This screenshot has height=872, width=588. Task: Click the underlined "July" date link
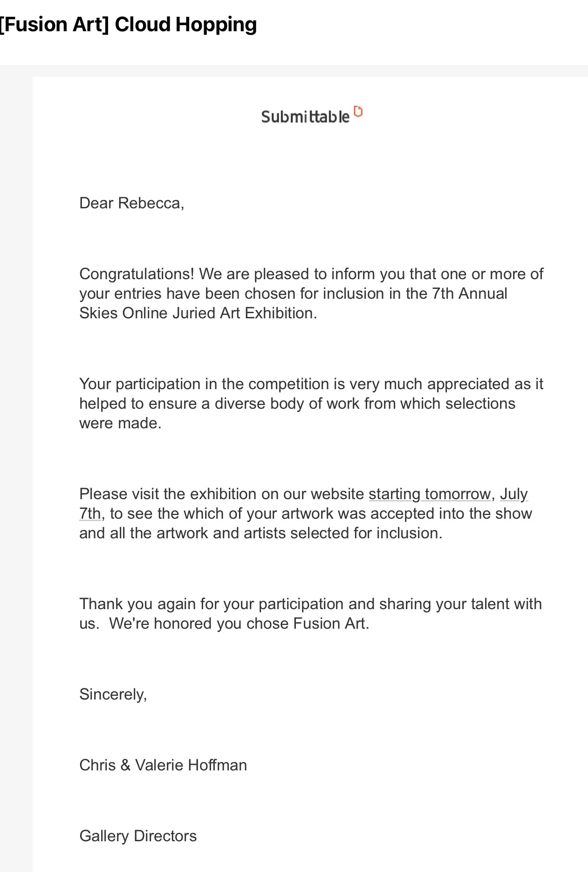pyautogui.click(x=513, y=494)
